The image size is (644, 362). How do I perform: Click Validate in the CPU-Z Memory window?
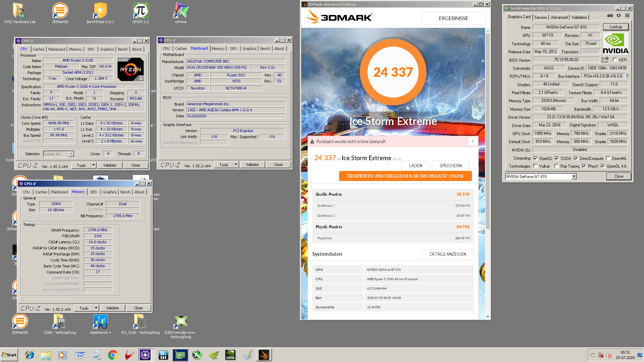(x=112, y=308)
